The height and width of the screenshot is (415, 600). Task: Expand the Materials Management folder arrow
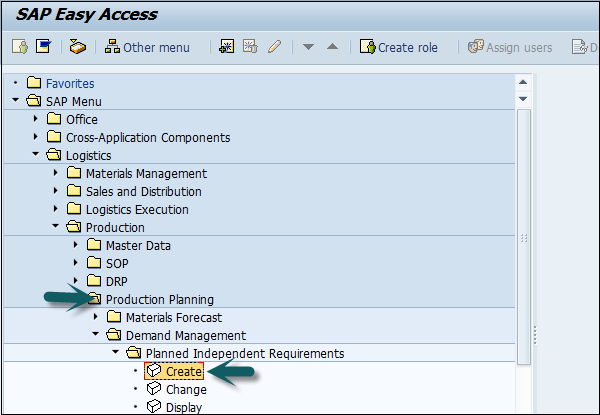tap(57, 174)
